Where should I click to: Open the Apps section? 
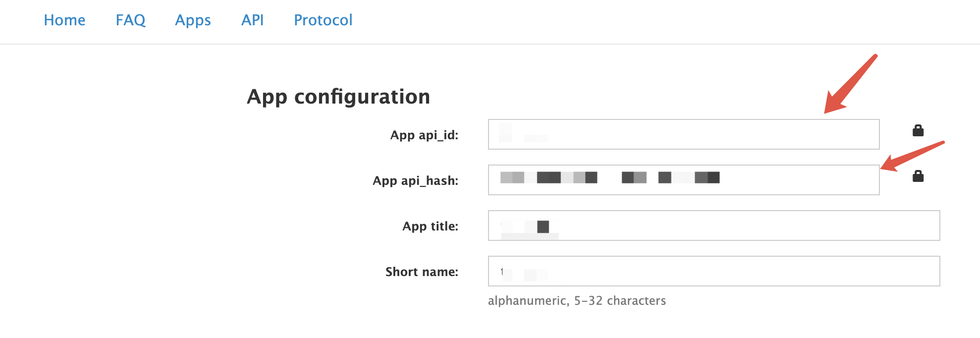(193, 20)
